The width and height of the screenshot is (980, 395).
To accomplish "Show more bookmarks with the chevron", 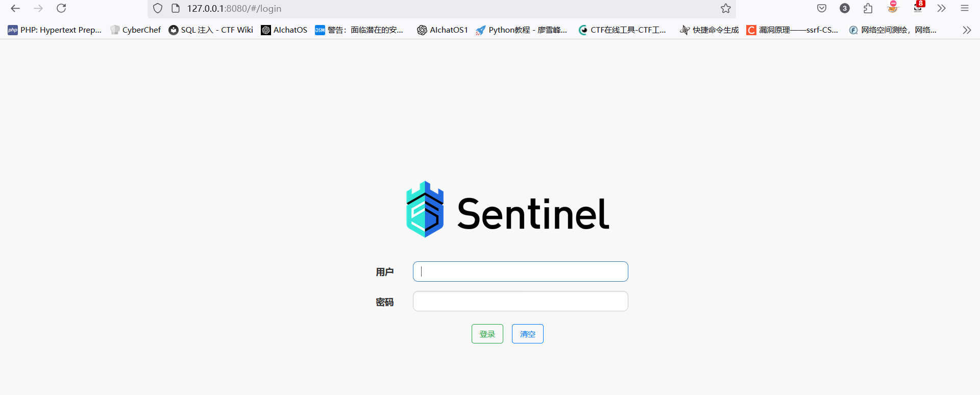I will (967, 30).
